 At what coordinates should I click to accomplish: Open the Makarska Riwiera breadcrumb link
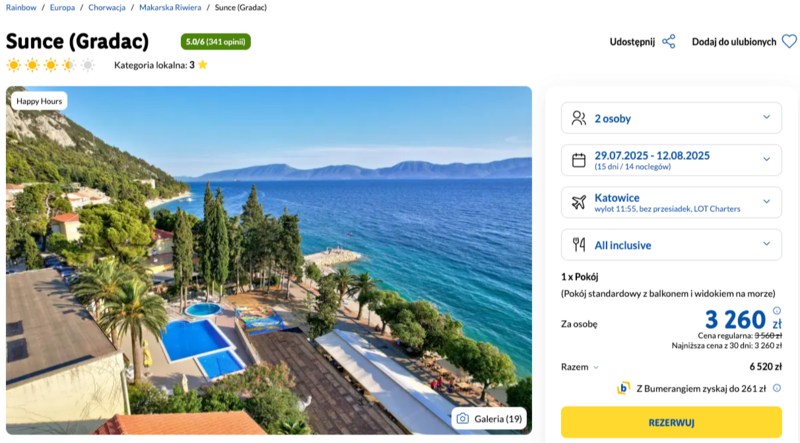click(x=170, y=8)
